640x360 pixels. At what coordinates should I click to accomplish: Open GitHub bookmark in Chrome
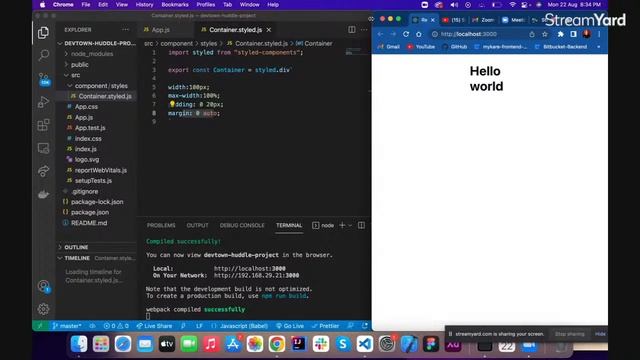455,47
